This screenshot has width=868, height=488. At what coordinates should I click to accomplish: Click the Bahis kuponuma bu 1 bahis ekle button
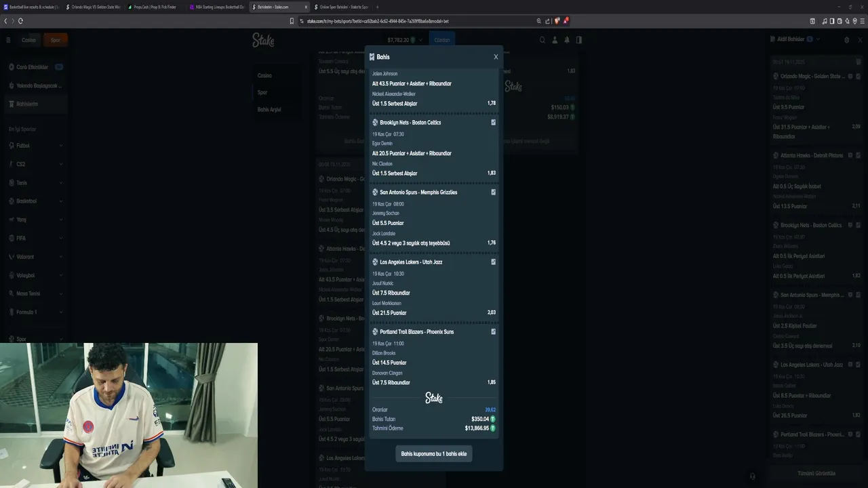click(x=434, y=453)
